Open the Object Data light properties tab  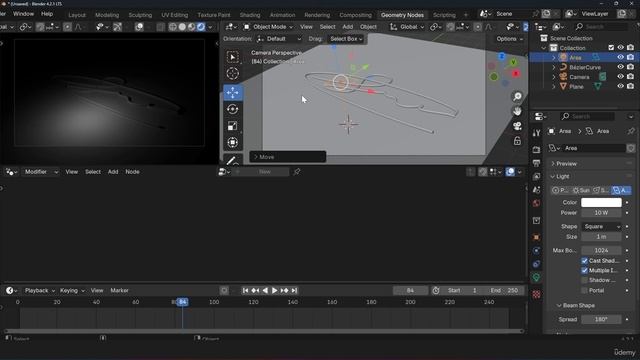click(536, 278)
